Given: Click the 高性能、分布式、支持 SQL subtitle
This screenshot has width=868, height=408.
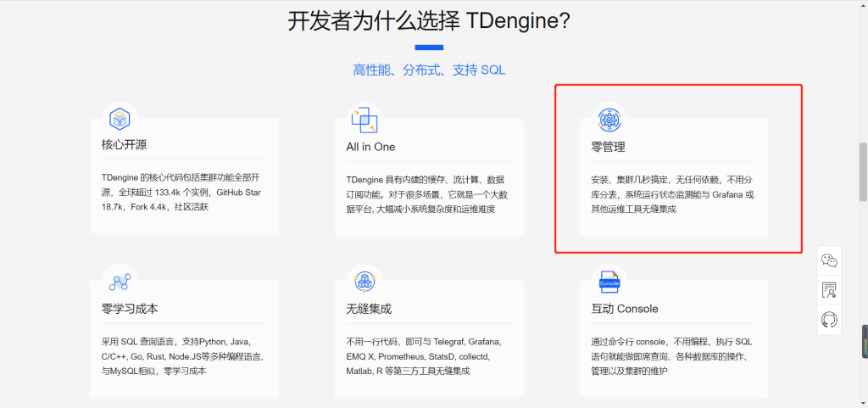Looking at the screenshot, I should pos(429,70).
